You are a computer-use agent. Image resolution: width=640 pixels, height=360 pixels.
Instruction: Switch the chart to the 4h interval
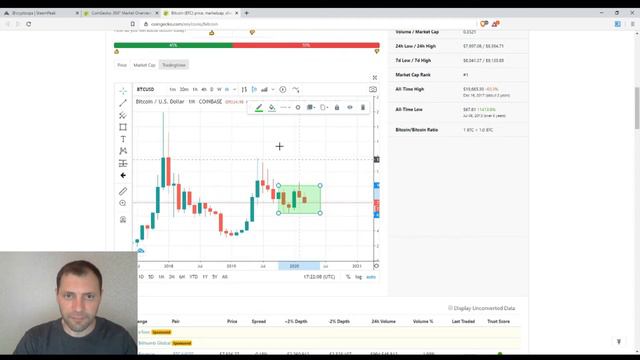pos(204,89)
